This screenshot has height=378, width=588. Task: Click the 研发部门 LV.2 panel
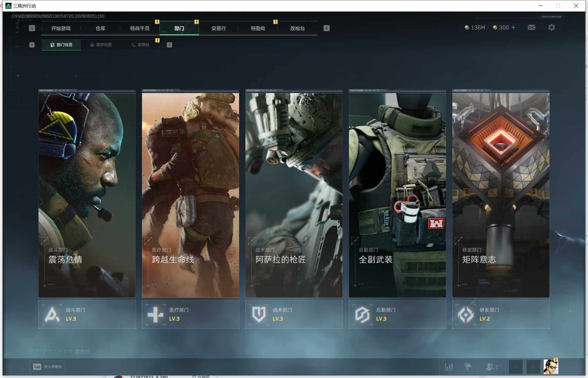pos(501,315)
